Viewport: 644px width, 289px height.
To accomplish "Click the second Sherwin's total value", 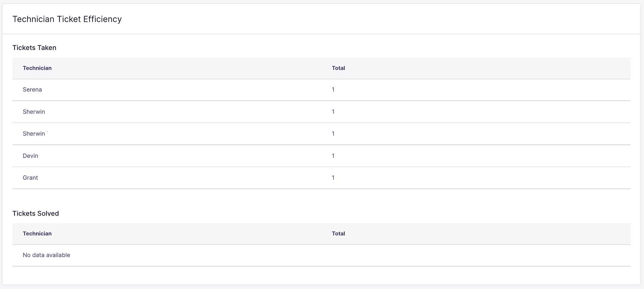I will point(333,133).
